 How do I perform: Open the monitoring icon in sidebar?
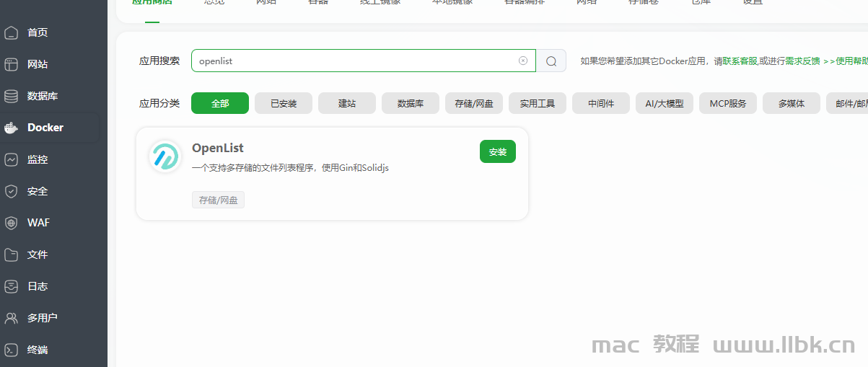click(x=11, y=159)
